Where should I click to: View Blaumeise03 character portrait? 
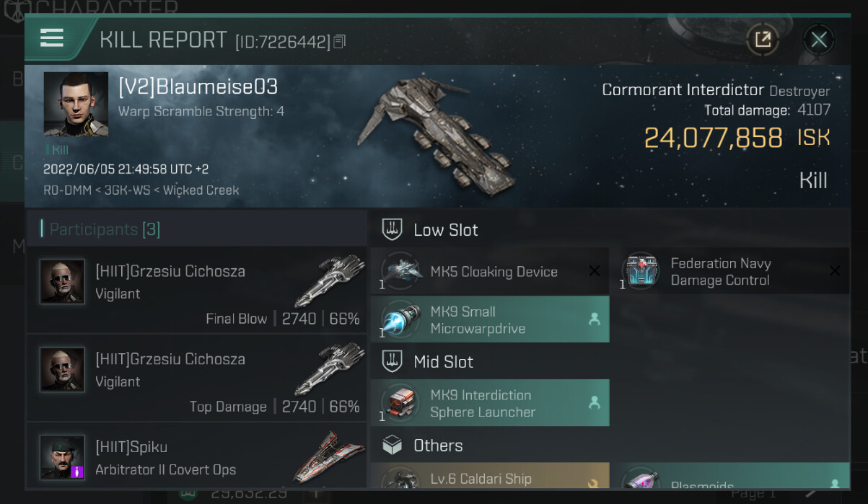tap(76, 104)
